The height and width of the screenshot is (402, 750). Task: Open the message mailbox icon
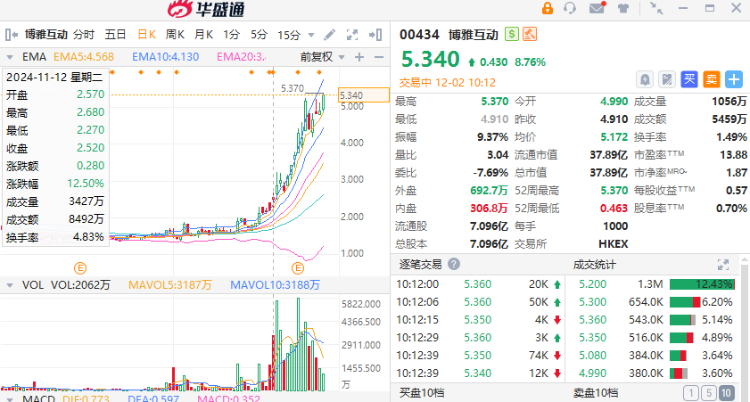[597, 8]
